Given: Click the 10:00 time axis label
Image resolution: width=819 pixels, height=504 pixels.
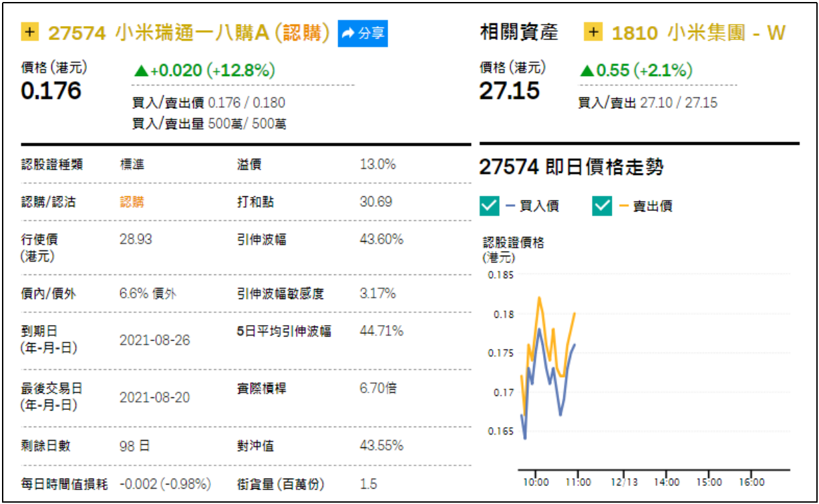Looking at the screenshot, I should coord(536,482).
